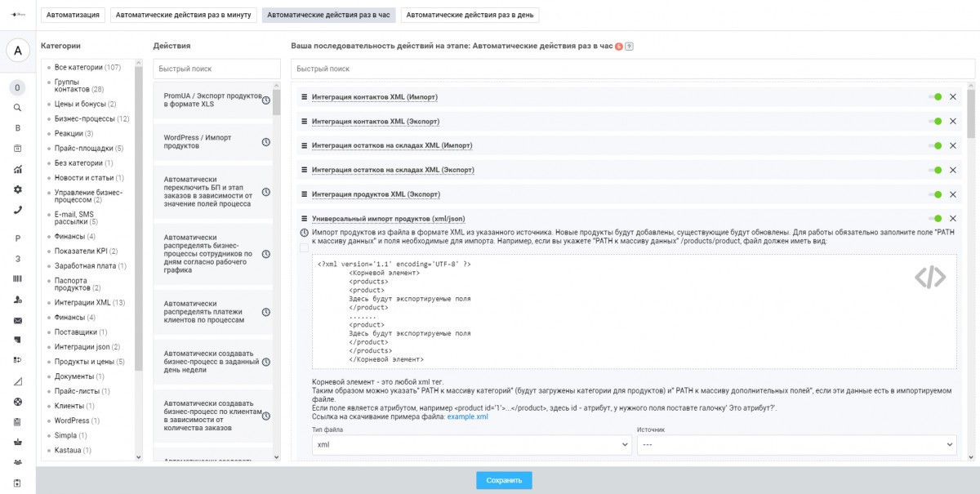Click drag handle of Универсальный импорт продуктов
The image size is (980, 494).
pos(304,219)
